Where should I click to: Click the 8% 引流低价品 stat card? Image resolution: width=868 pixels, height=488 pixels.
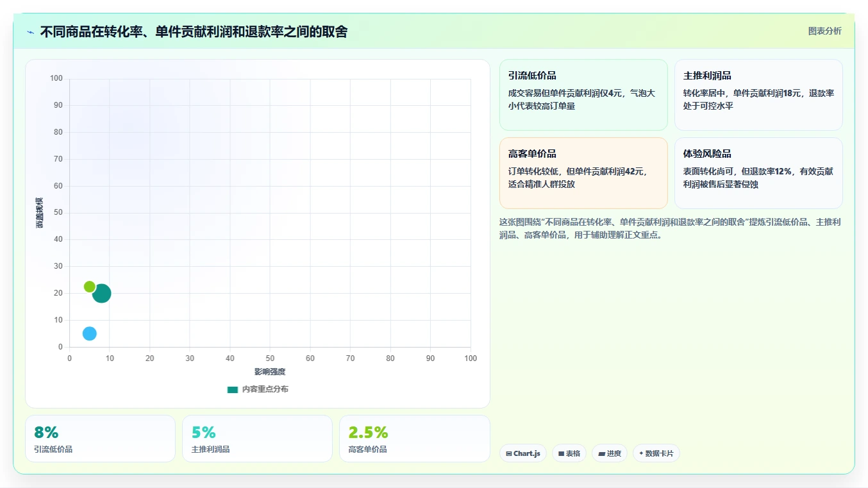tap(100, 439)
